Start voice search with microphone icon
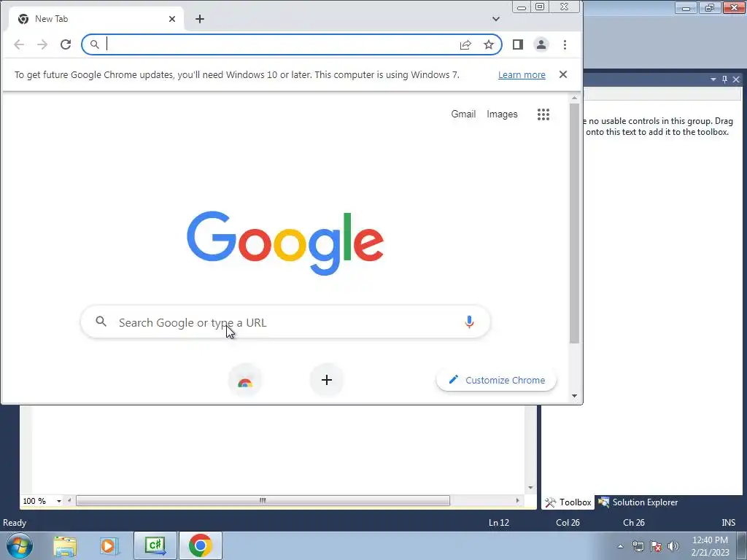Viewport: 747px width, 560px height. click(x=469, y=322)
